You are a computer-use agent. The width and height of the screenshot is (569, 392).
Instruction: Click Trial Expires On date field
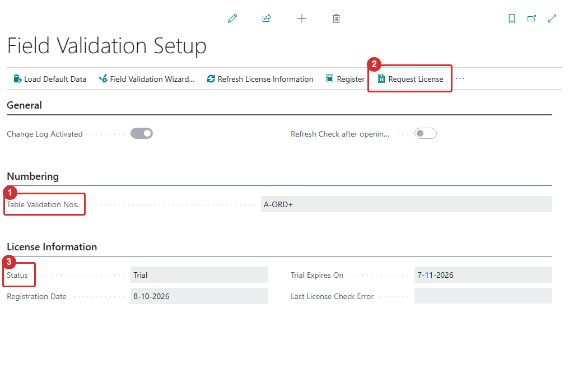pyautogui.click(x=483, y=275)
